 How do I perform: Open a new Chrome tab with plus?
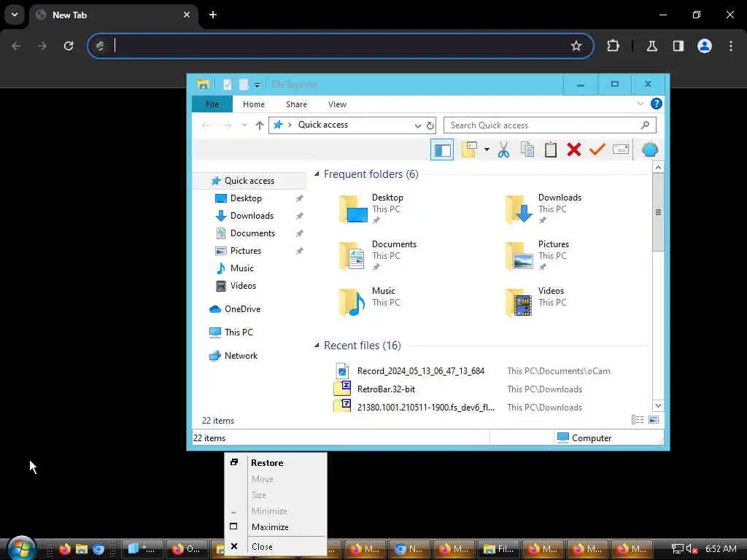coord(213,15)
